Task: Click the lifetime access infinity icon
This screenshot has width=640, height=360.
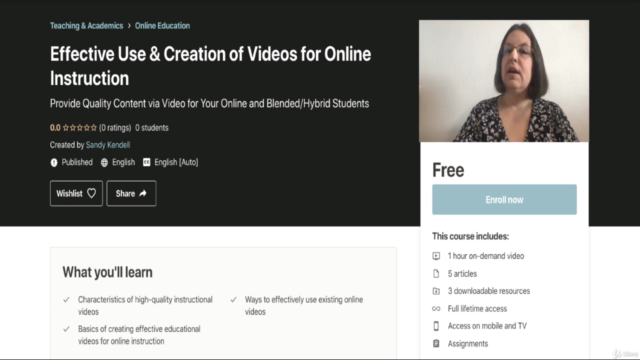Action: click(436, 309)
